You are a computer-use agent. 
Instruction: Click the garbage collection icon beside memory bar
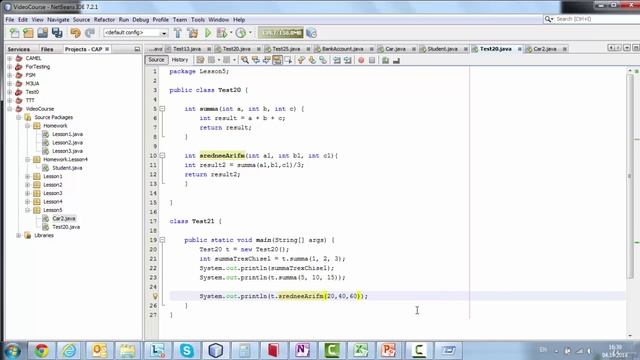tap(311, 33)
